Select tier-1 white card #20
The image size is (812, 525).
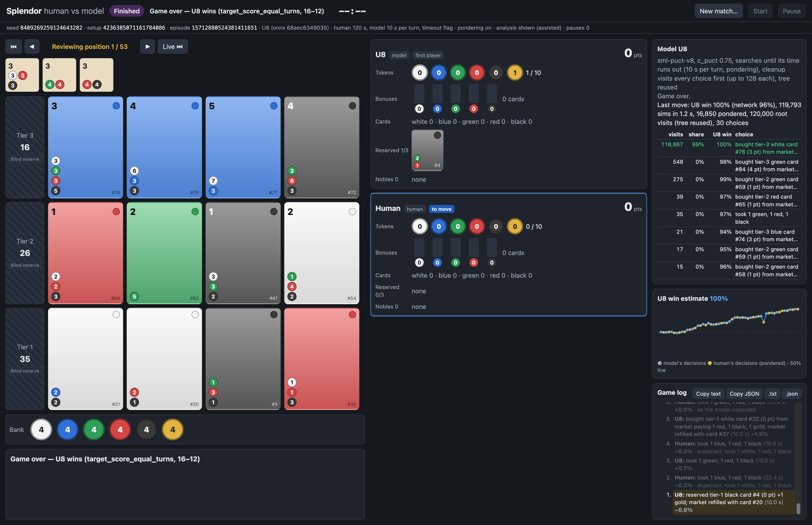(164, 359)
